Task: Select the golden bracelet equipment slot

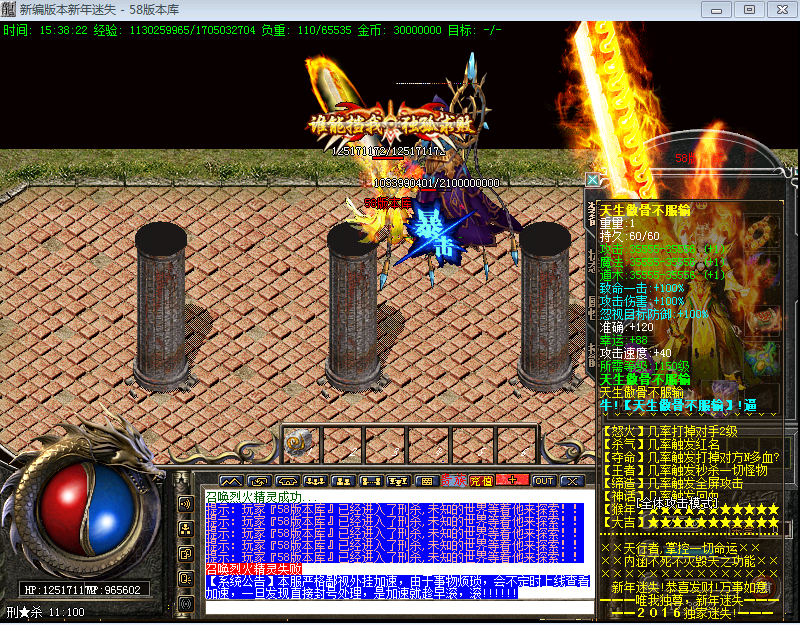Action: click(763, 232)
